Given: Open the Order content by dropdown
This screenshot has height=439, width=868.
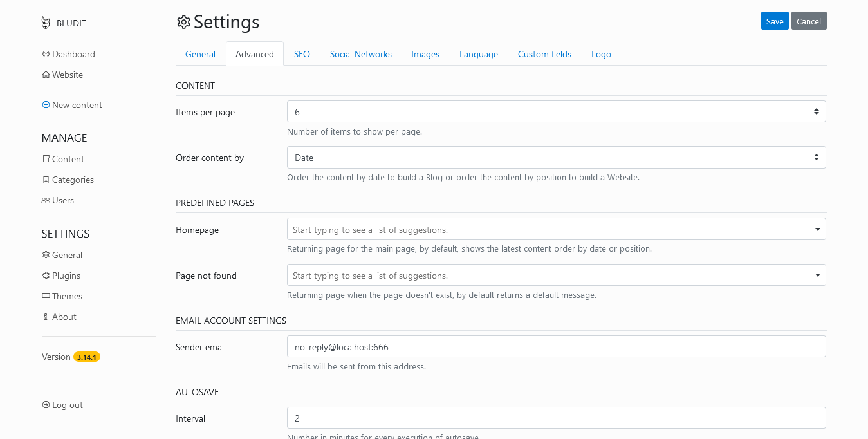Looking at the screenshot, I should coord(556,158).
